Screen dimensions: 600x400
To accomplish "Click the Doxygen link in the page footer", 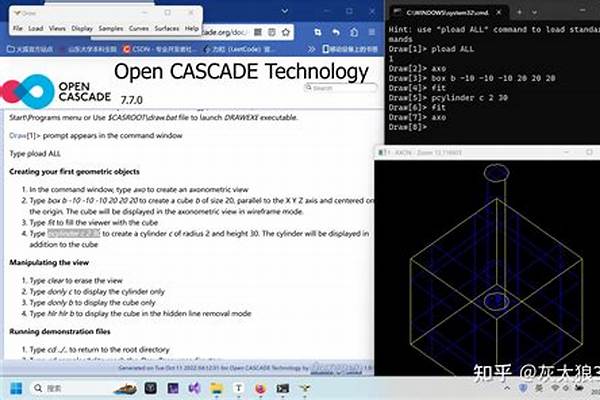I will (336, 368).
